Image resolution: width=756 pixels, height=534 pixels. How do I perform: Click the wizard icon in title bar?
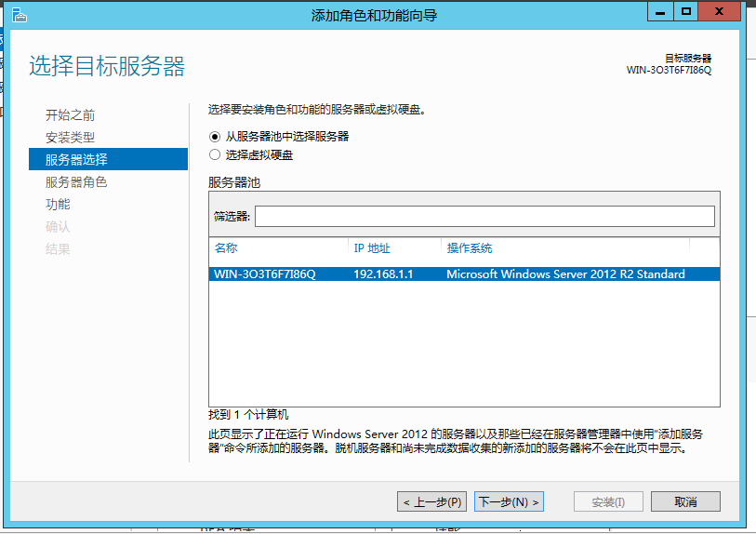[20, 15]
